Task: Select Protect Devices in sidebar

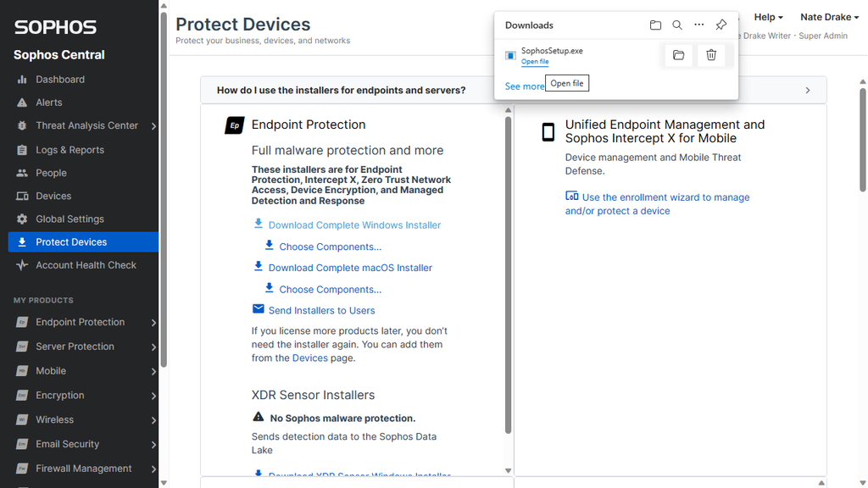Action: click(x=83, y=241)
